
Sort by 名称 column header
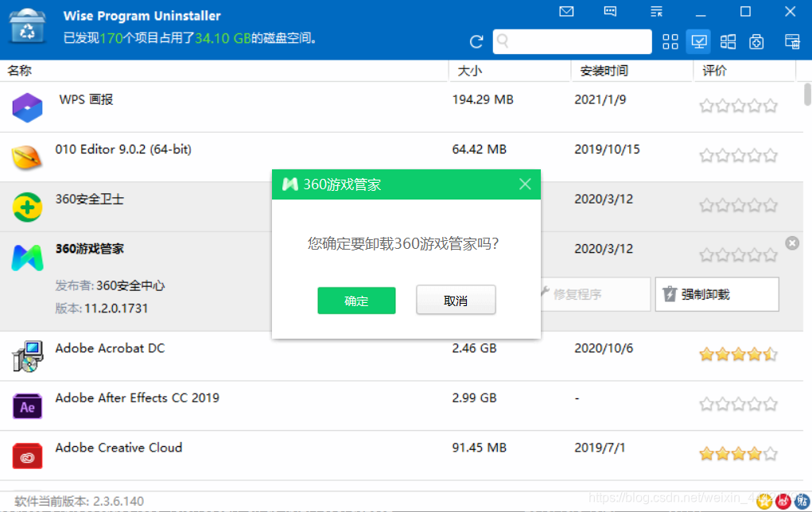tap(20, 71)
